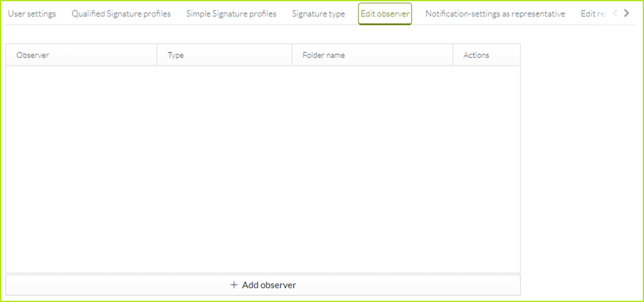Select the truncated "Edit re" tab
The height and width of the screenshot is (302, 644).
coord(592,14)
